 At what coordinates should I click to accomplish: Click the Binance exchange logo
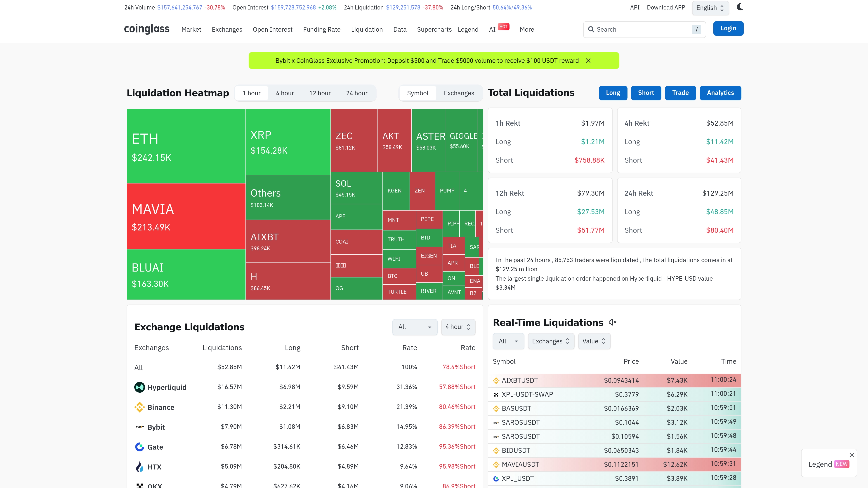[x=139, y=407]
